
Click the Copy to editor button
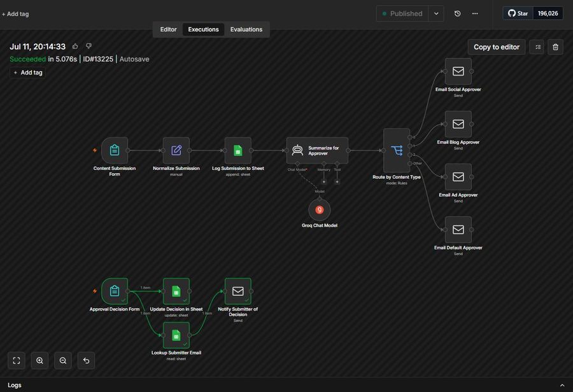point(496,46)
